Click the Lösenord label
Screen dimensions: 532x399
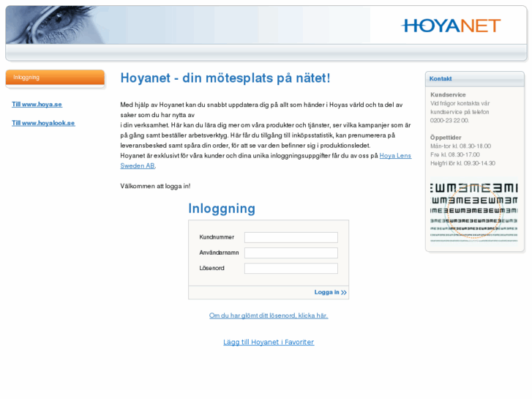tap(211, 268)
